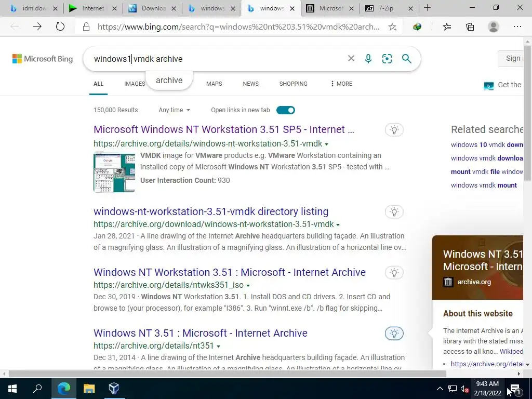Click the NT 3.51 result thumbnail image
The height and width of the screenshot is (399, 532).
114,172
